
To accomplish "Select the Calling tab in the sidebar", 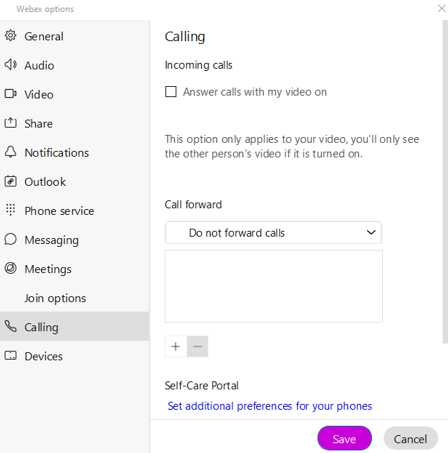I will coord(74,326).
